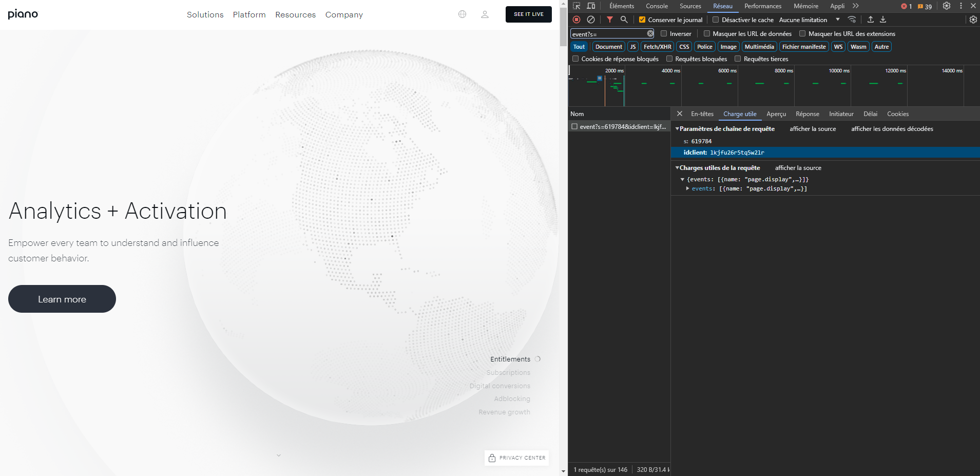Click the event?s= filter text field
This screenshot has height=476, width=980.
pos(608,34)
